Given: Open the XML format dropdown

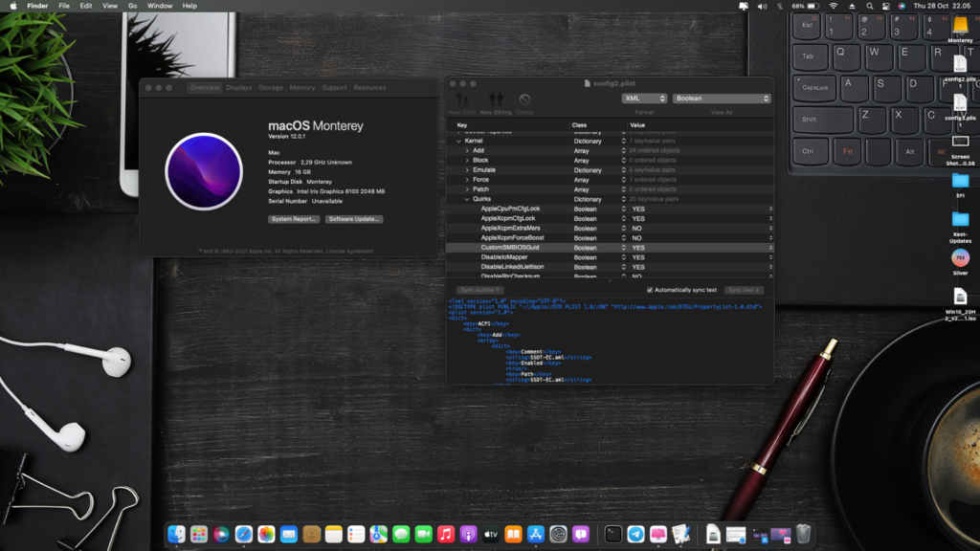Looking at the screenshot, I should click(644, 99).
